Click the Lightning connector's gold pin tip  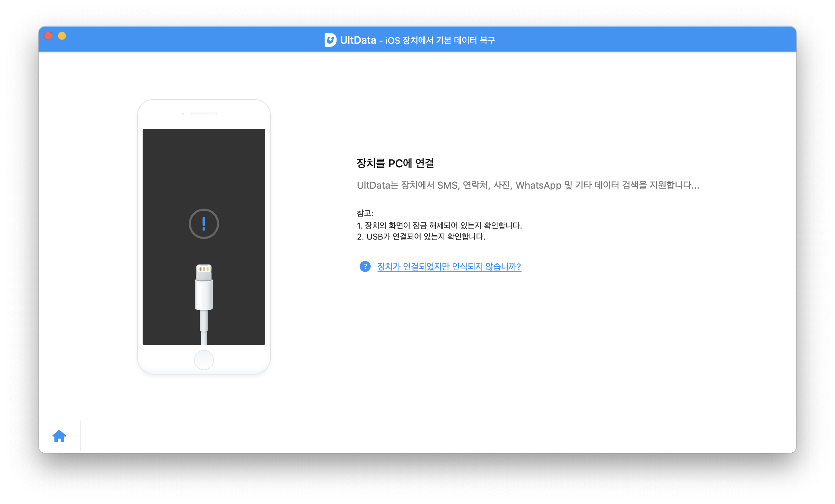(204, 269)
